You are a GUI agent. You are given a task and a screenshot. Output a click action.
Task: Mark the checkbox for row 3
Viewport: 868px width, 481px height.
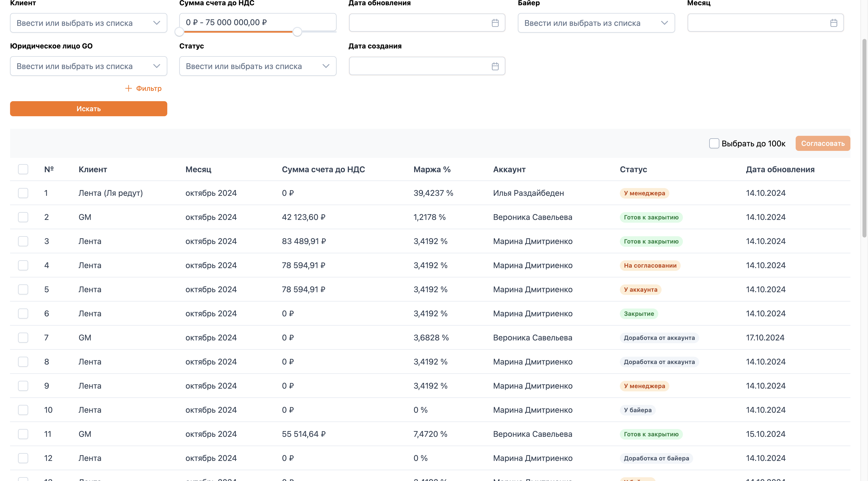23,241
